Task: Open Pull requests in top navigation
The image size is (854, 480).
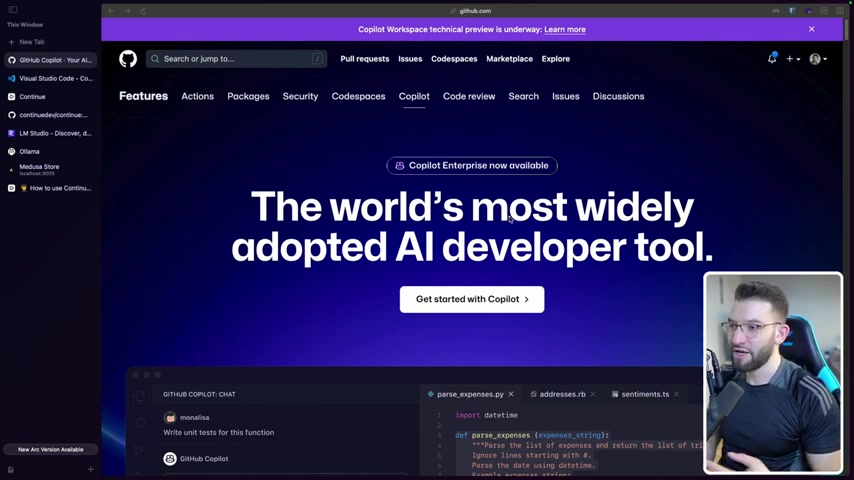Action: coord(364,59)
